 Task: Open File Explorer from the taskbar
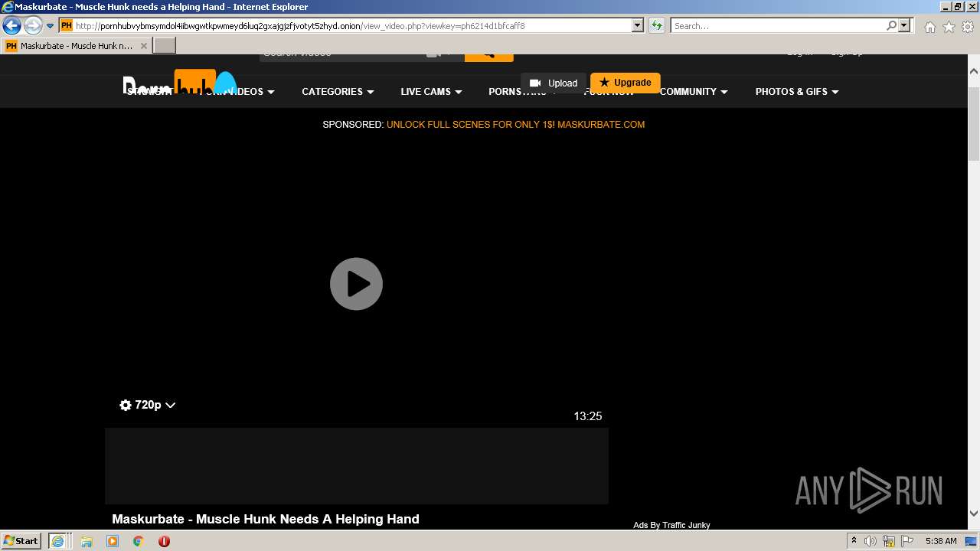[x=87, y=541]
